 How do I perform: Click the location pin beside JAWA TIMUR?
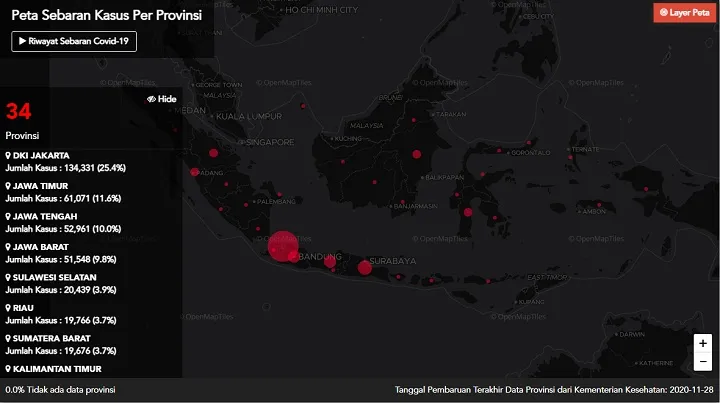8,186
